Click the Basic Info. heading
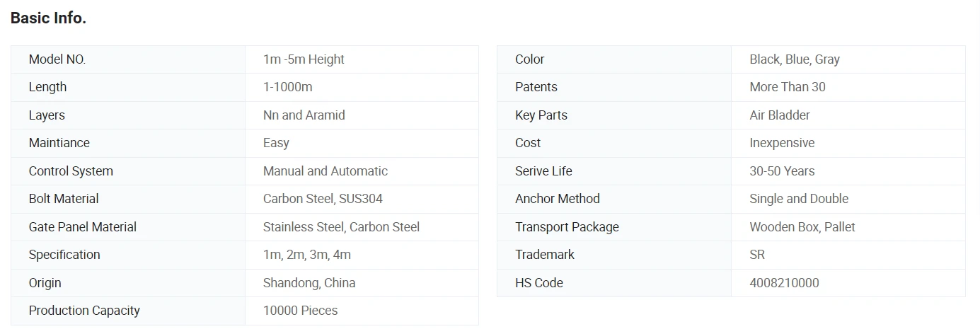 tap(48, 19)
